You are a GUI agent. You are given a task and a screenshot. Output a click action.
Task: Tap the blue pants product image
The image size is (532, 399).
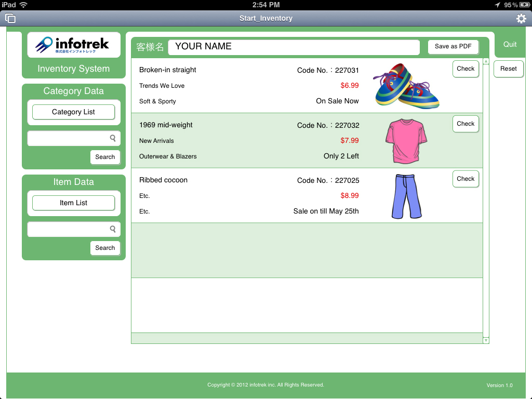406,196
